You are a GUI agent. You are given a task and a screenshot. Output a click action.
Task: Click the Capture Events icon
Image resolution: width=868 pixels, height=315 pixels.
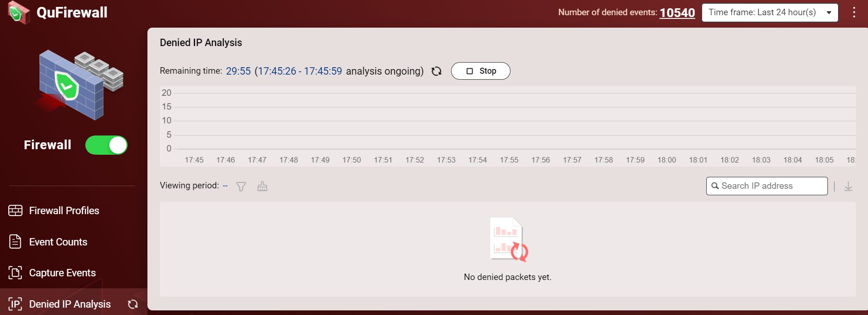[x=15, y=273]
